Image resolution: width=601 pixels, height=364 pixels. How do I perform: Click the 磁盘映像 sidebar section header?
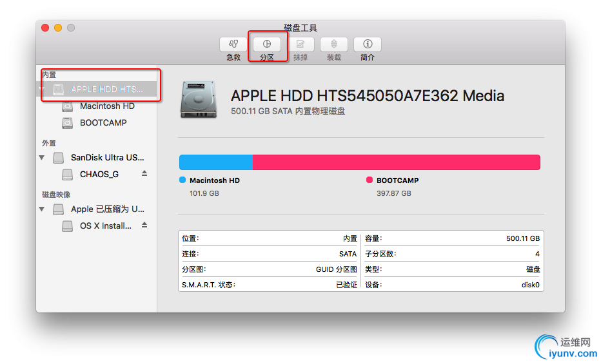(x=56, y=195)
